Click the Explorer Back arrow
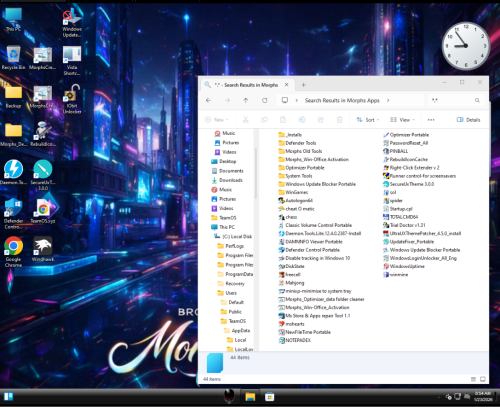Viewport: 500px width, 407px height. pos(208,100)
